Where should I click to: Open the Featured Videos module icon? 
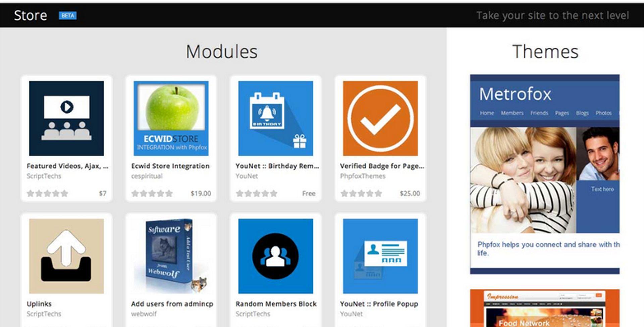(x=66, y=118)
